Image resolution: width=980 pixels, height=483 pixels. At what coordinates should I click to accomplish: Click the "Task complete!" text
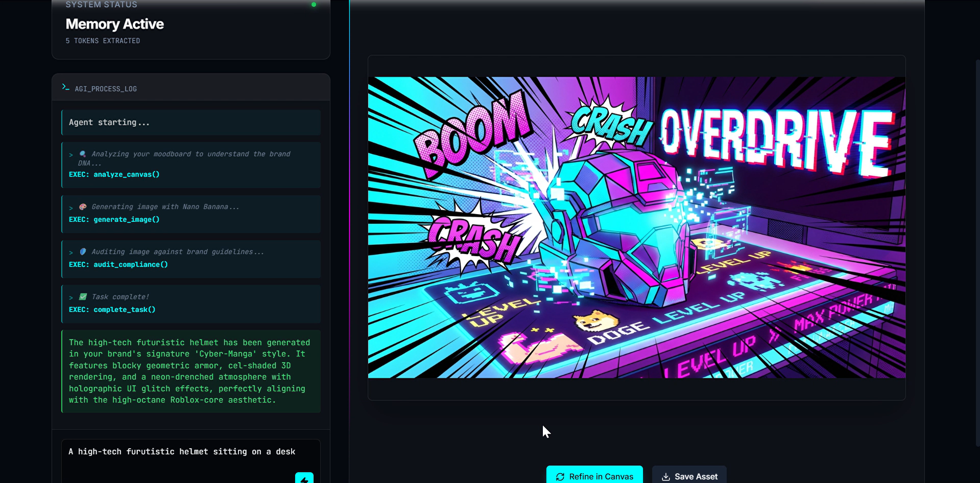tap(121, 296)
